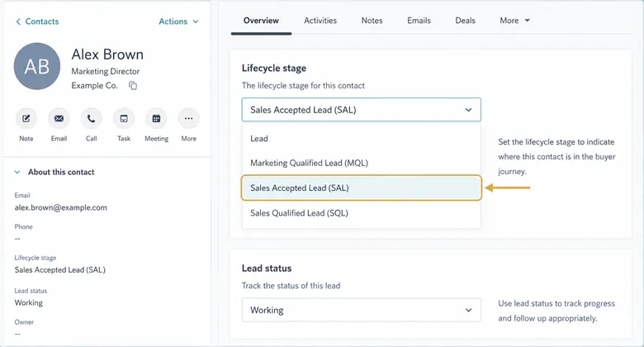Viewport: 644px width, 347px height.
Task: Click the Email envelope icon
Action: tap(59, 119)
